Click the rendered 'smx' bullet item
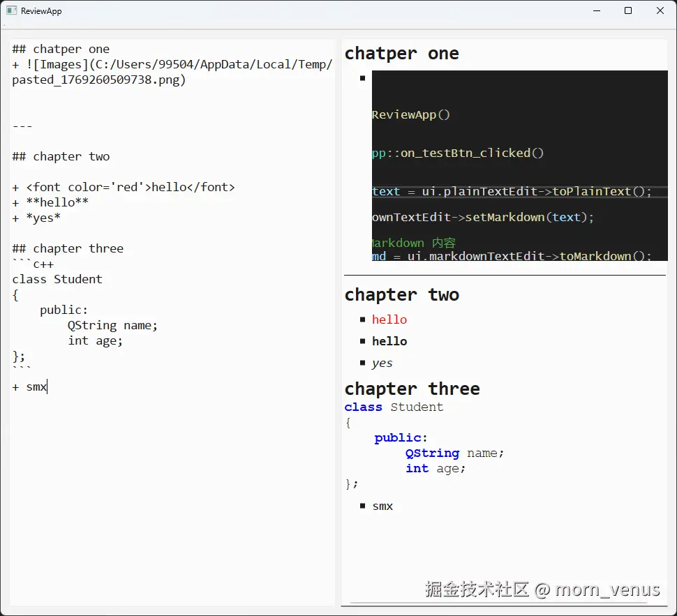 (x=382, y=506)
